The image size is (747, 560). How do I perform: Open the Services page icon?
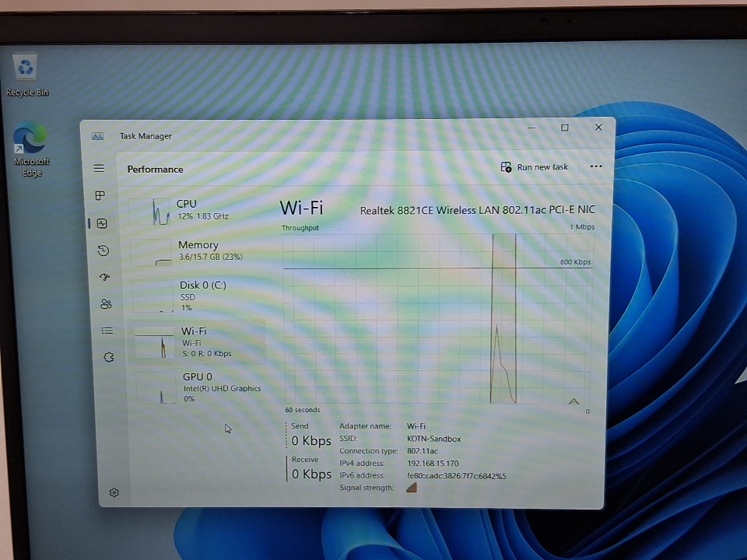[x=109, y=357]
